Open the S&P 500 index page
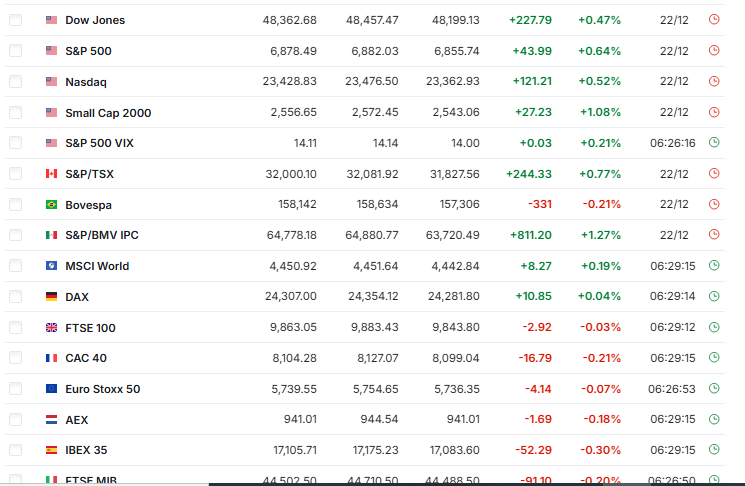Viewport: 745px width, 486px height. pyautogui.click(x=88, y=51)
